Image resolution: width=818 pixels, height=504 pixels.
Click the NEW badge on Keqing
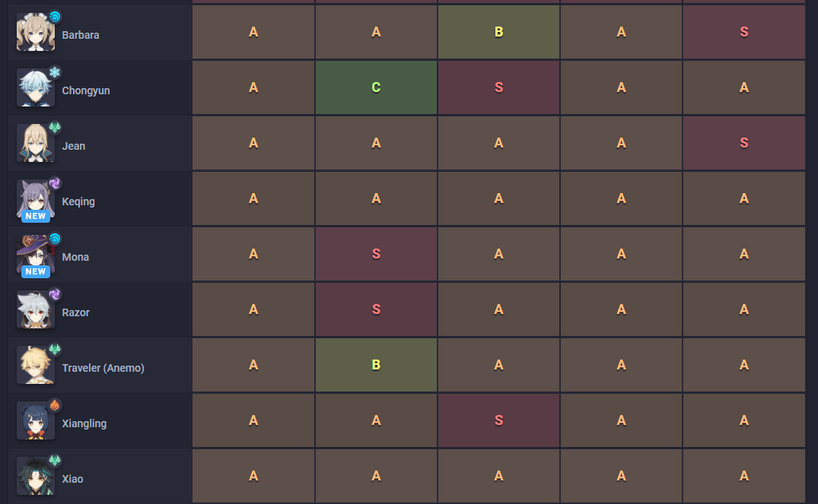[x=36, y=216]
